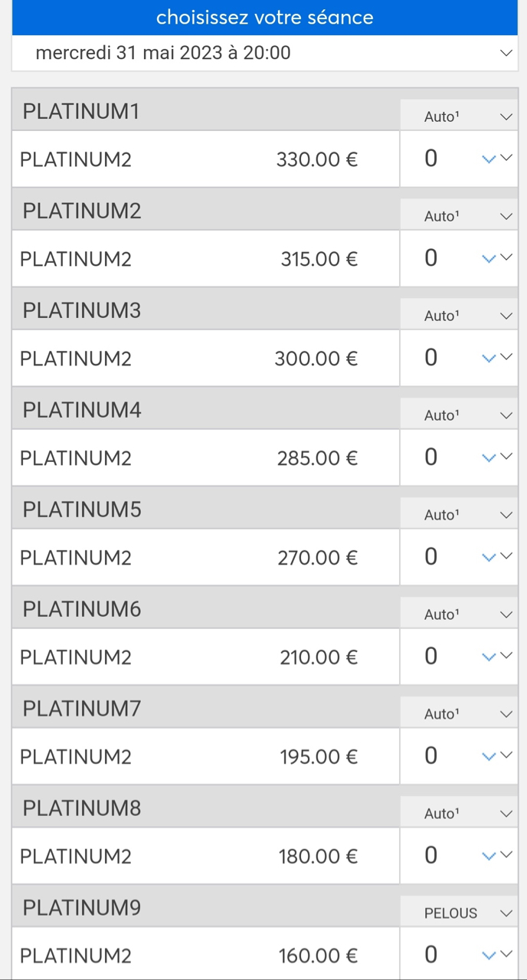527x980 pixels.
Task: Open the PLATINUM2 Auto seating dropdown
Action: pos(459,217)
